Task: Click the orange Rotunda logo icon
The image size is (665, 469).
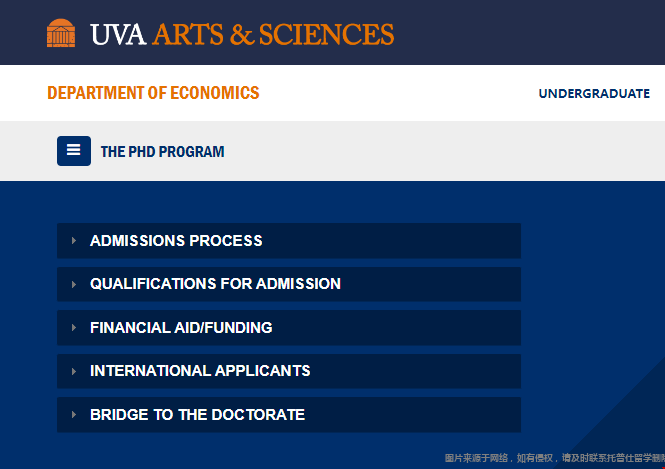Action: (x=61, y=33)
